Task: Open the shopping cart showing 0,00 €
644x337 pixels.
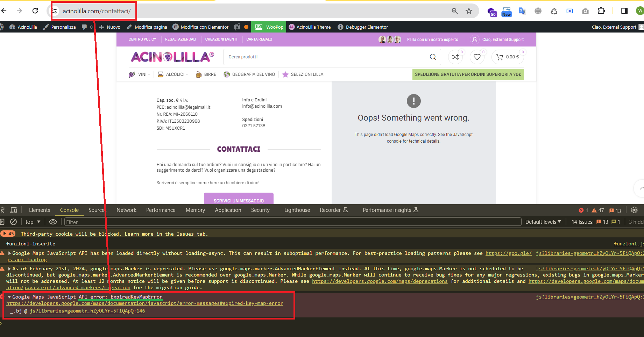Action: click(508, 57)
